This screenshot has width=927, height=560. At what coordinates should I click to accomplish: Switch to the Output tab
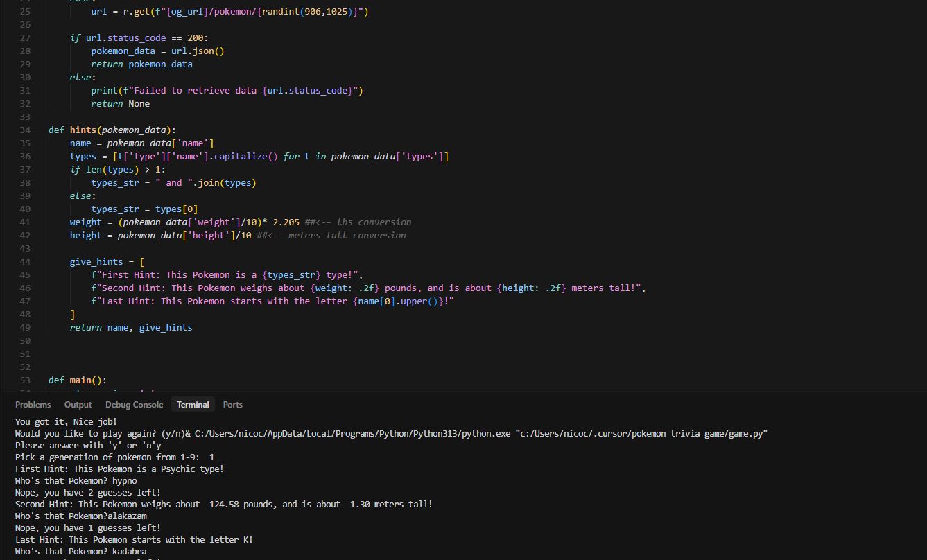tap(78, 405)
